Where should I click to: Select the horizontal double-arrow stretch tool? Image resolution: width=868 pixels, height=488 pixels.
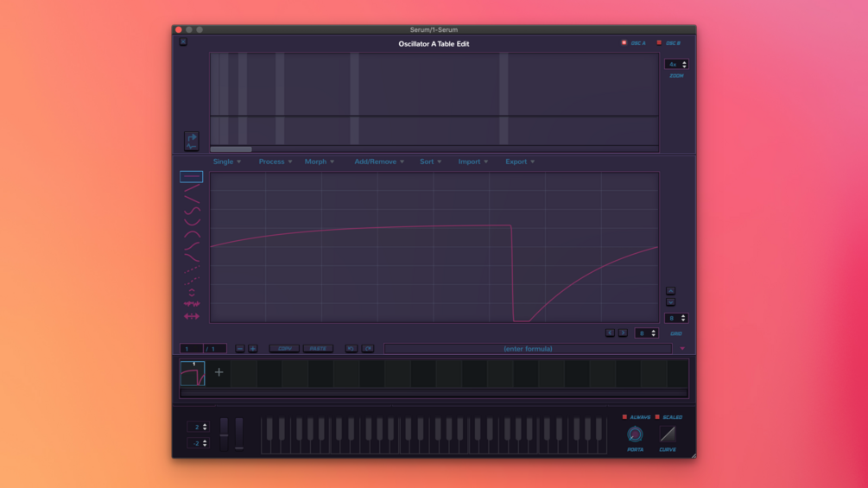coord(192,316)
